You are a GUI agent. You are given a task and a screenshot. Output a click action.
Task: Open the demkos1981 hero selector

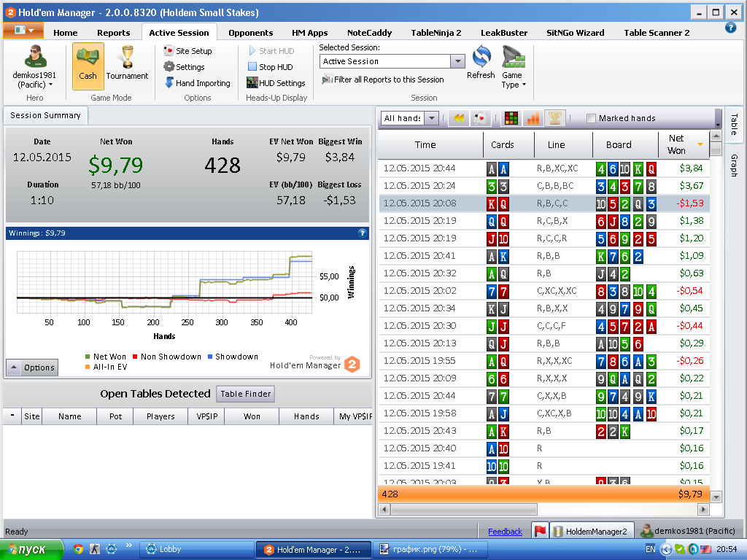(34, 67)
